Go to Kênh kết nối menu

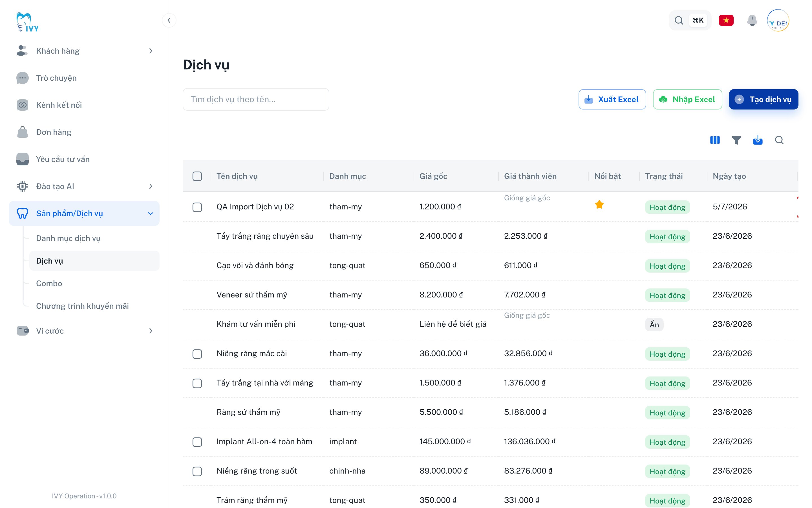pos(59,105)
